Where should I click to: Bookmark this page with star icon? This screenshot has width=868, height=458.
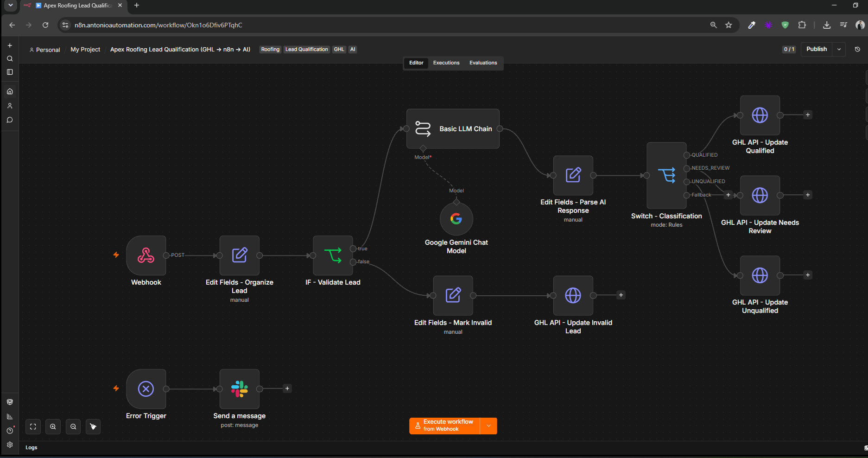point(729,25)
